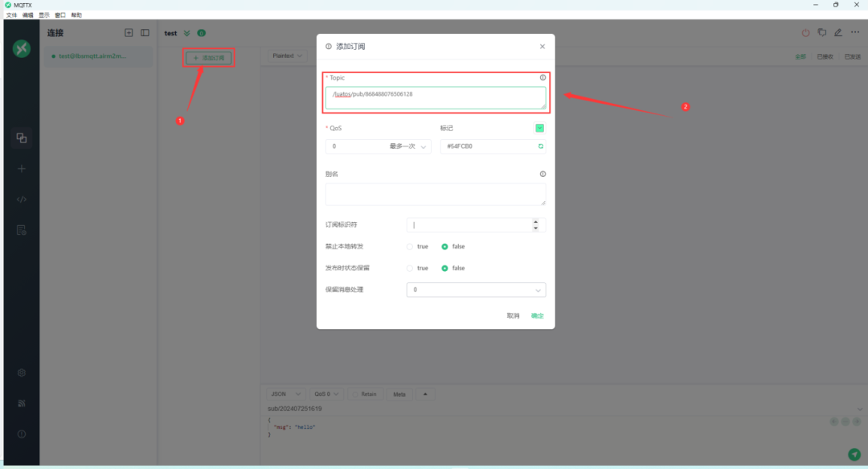Click the green message count badge
868x469 pixels.
coord(202,33)
